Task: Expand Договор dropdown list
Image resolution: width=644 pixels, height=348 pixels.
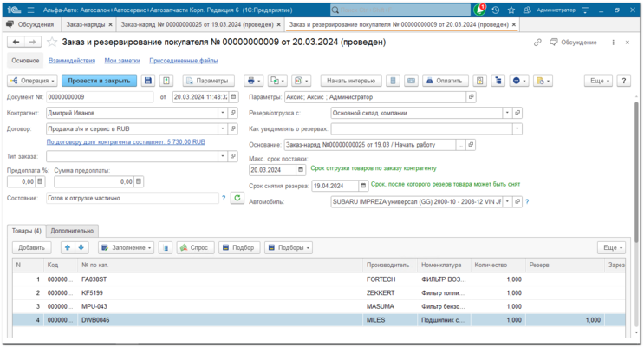Action: (223, 128)
